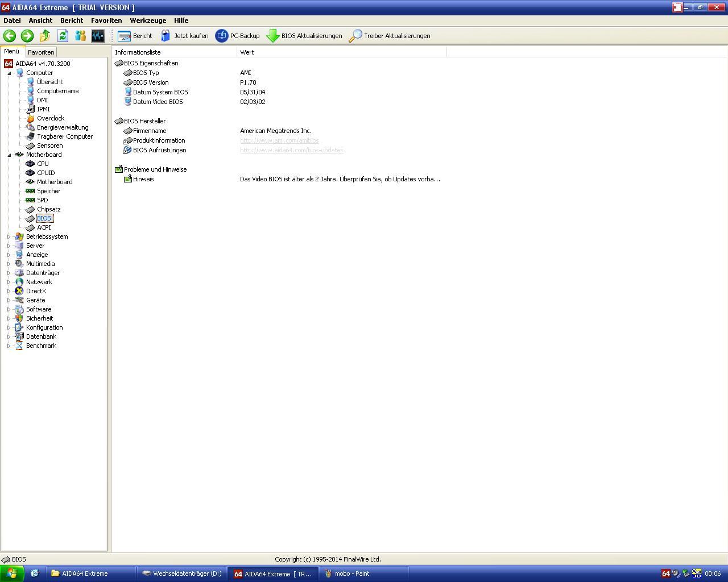Select Tragbarer Computer in the tree
Image resolution: width=728 pixels, height=582 pixels.
click(65, 136)
